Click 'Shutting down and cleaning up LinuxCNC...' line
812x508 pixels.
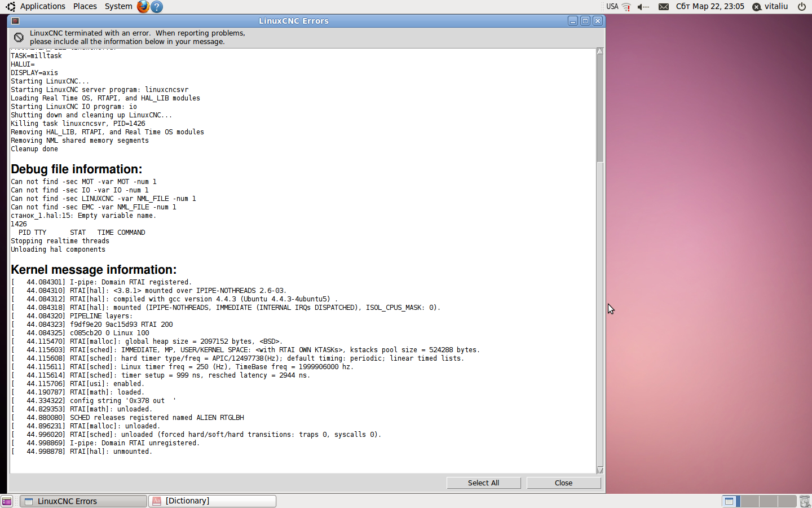[x=91, y=115]
